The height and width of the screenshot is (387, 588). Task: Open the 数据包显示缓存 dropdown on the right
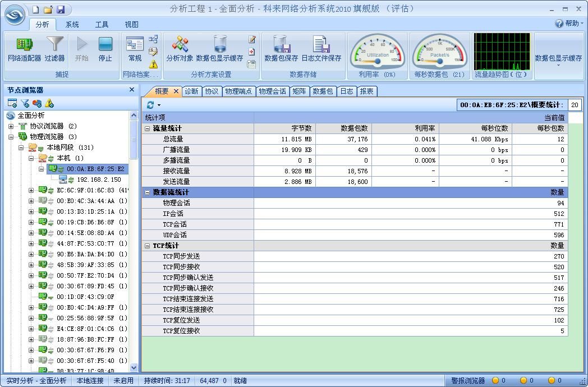(558, 61)
